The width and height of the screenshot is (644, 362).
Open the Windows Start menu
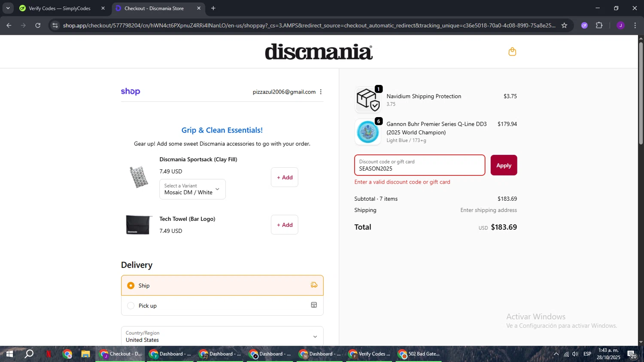click(x=9, y=354)
